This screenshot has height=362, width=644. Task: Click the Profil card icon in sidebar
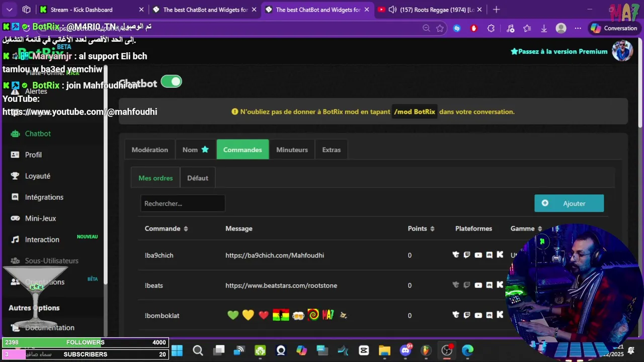[x=15, y=155]
